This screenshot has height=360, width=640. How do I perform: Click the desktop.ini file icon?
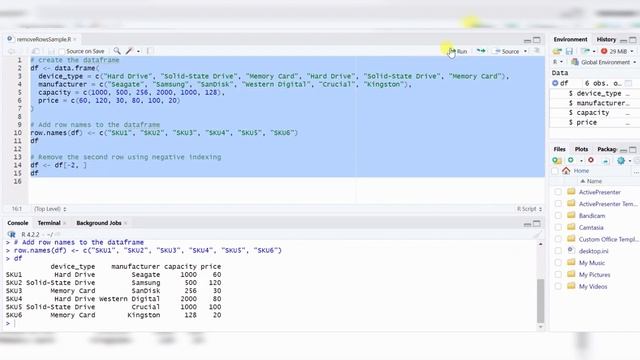(571, 251)
